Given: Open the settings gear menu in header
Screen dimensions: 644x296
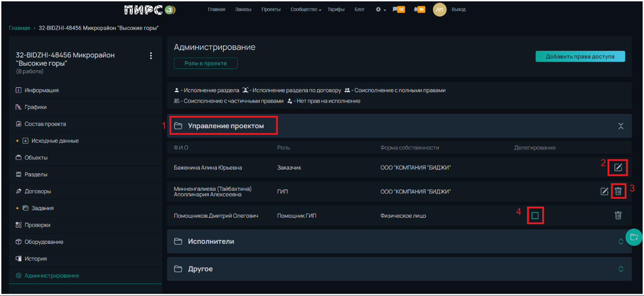Looking at the screenshot, I should click(381, 9).
